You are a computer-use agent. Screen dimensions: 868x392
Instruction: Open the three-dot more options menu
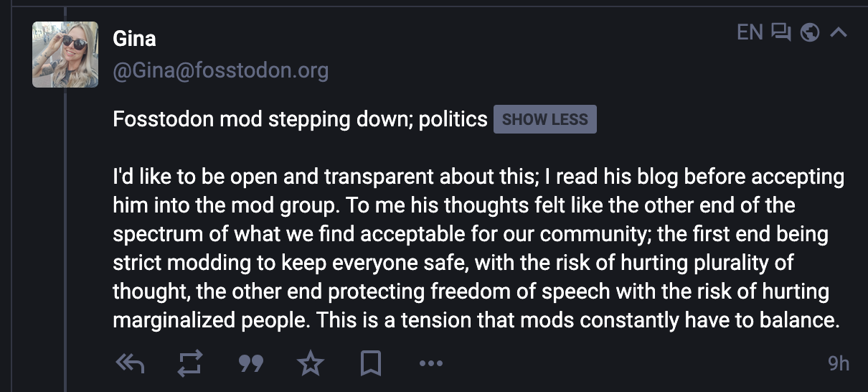point(430,364)
